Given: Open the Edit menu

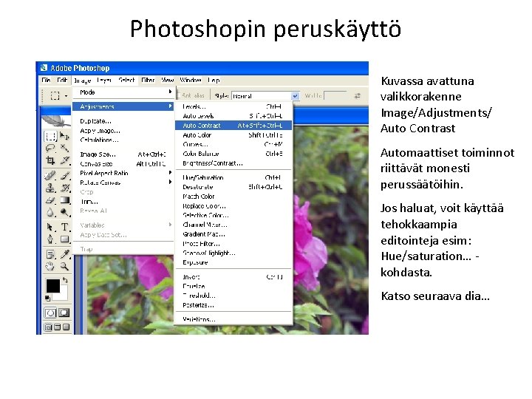Looking at the screenshot, I should pos(62,80).
